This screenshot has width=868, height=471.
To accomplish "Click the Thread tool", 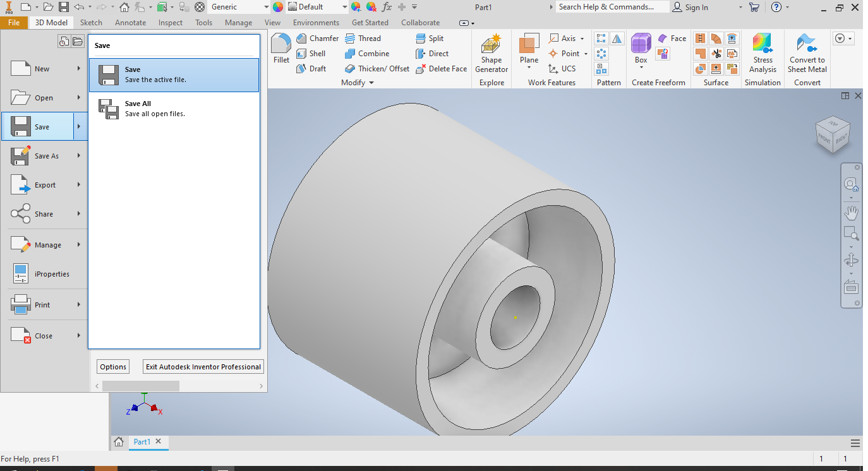I will pyautogui.click(x=363, y=39).
